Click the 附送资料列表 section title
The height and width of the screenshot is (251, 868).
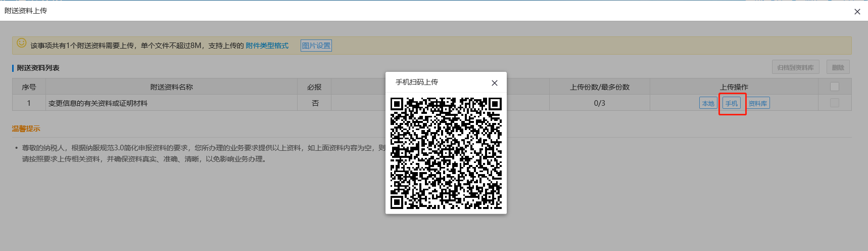[x=38, y=68]
